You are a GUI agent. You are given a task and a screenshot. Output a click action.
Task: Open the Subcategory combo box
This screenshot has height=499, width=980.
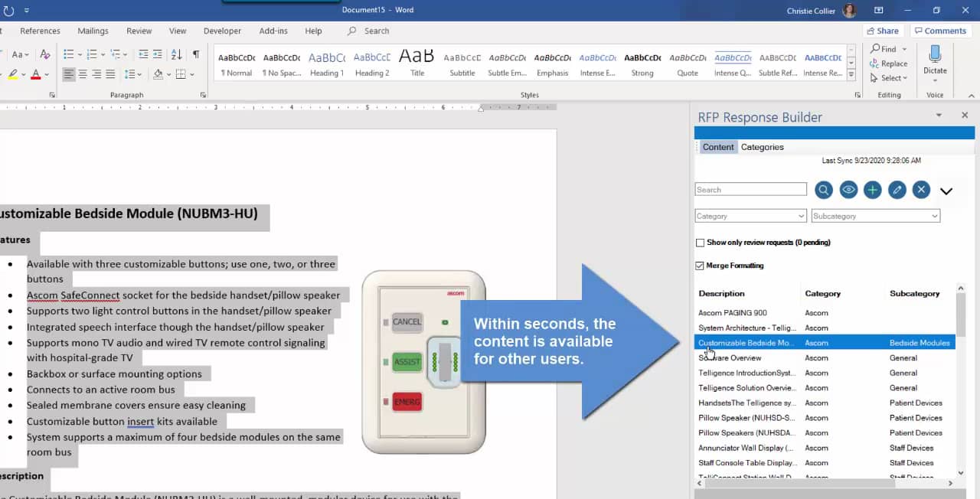tap(876, 216)
